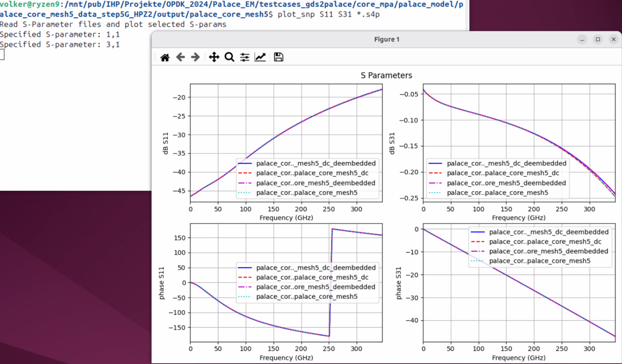Click the Figure 1 title bar text
Viewport: 622px width, 364px height.
pyautogui.click(x=387, y=39)
